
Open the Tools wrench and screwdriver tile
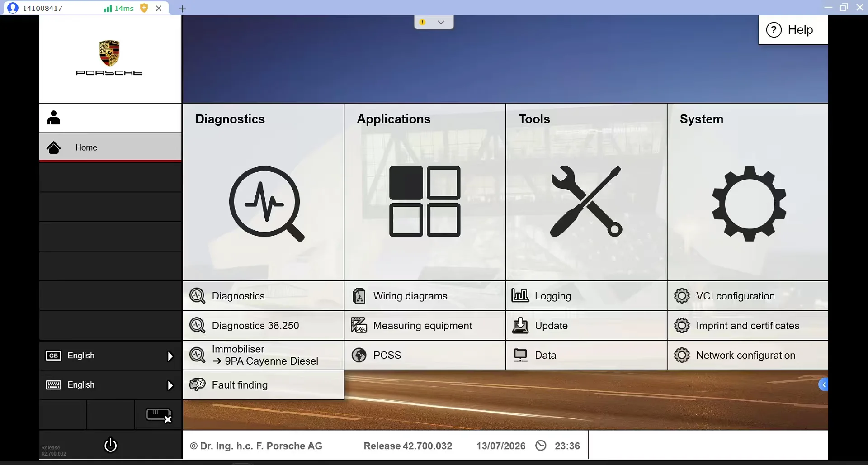coord(586,192)
